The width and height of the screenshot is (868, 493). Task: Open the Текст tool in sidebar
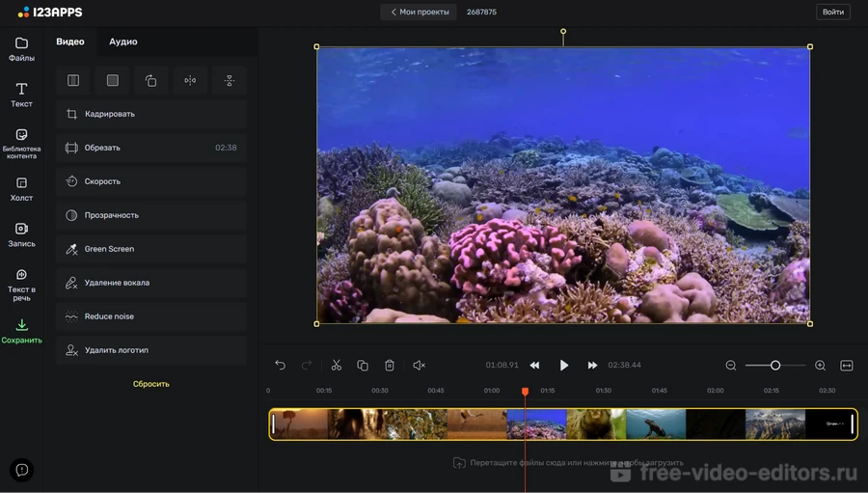pos(21,95)
